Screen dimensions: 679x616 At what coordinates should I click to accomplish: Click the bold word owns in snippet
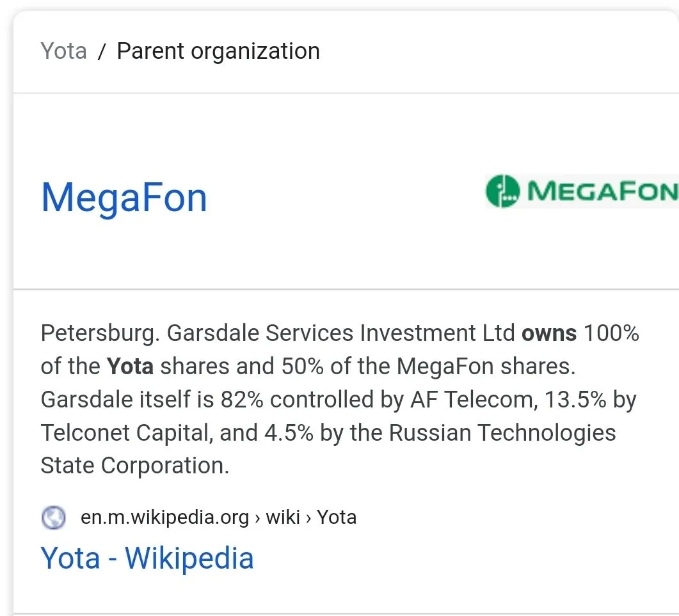549,333
